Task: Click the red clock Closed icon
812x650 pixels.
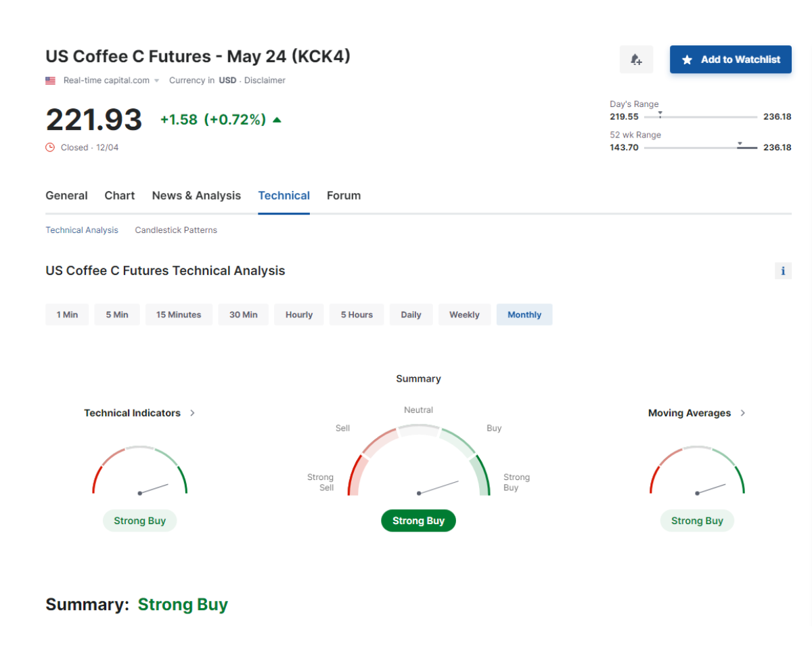Action: [x=50, y=147]
